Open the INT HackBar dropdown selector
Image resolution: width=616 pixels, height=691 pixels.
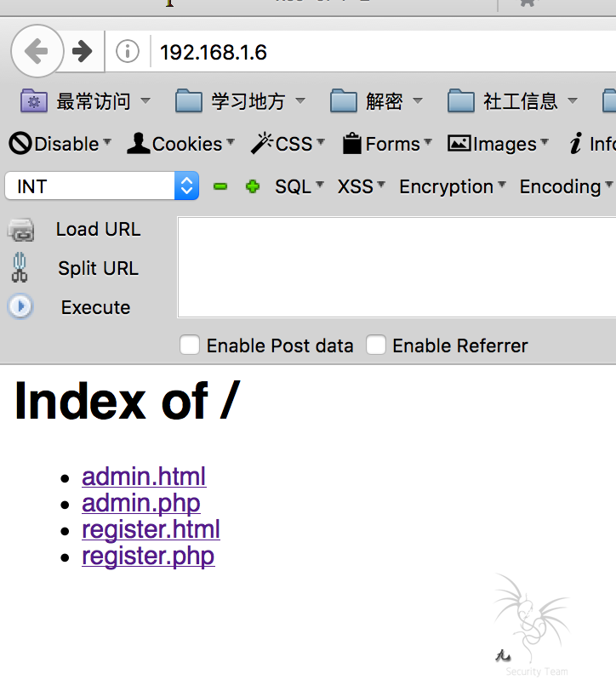coord(102,186)
